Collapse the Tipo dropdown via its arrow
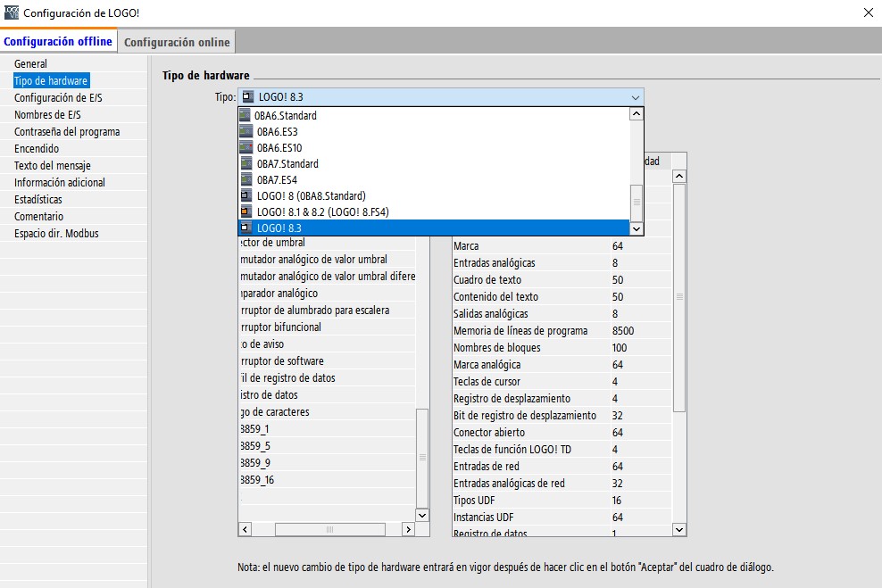 pos(635,97)
